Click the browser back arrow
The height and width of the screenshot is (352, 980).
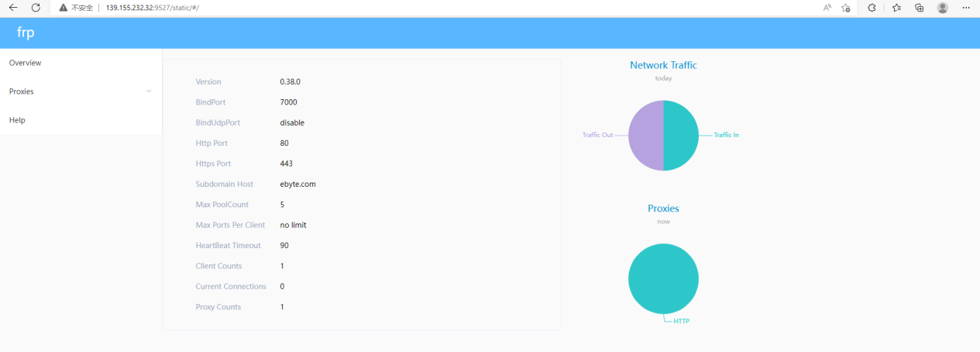[12, 7]
